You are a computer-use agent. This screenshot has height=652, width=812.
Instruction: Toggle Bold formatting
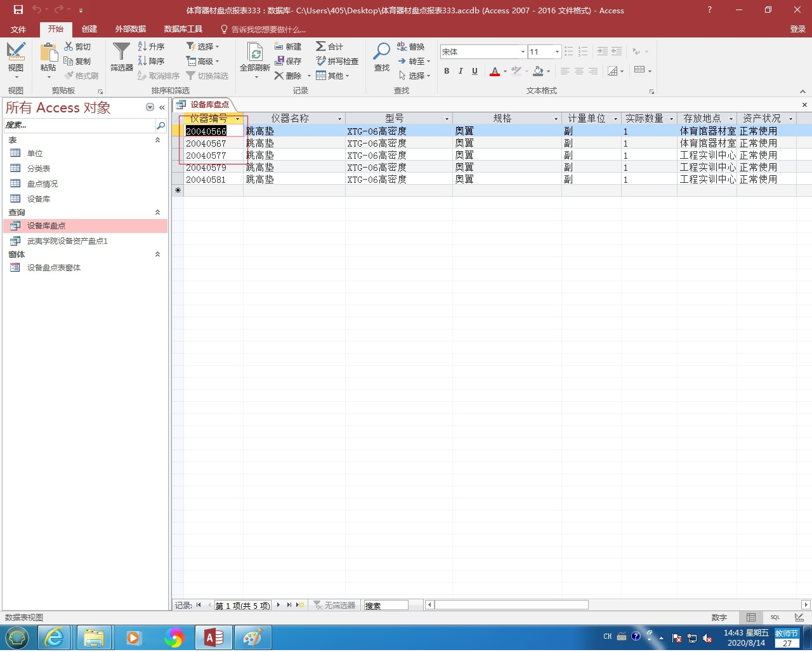pyautogui.click(x=447, y=71)
